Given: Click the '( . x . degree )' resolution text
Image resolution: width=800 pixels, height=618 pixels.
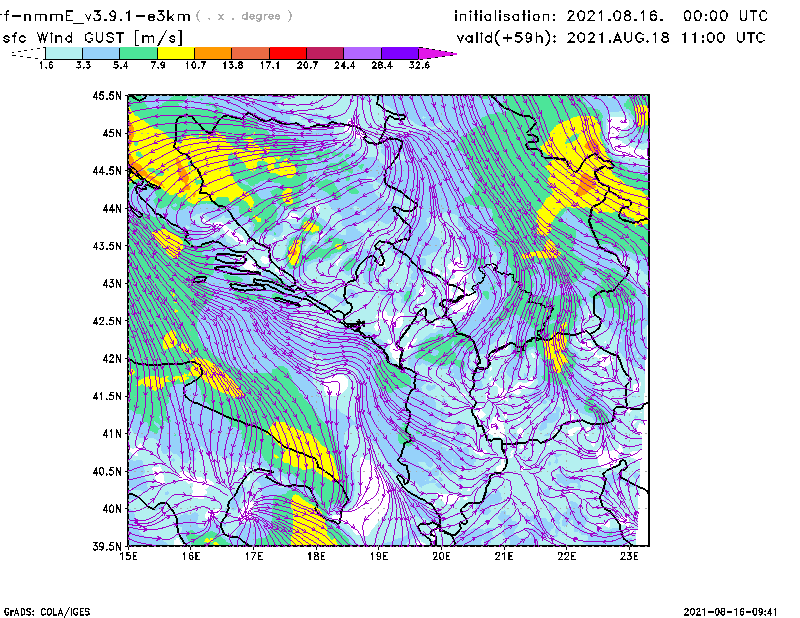Looking at the screenshot, I should tap(244, 16).
